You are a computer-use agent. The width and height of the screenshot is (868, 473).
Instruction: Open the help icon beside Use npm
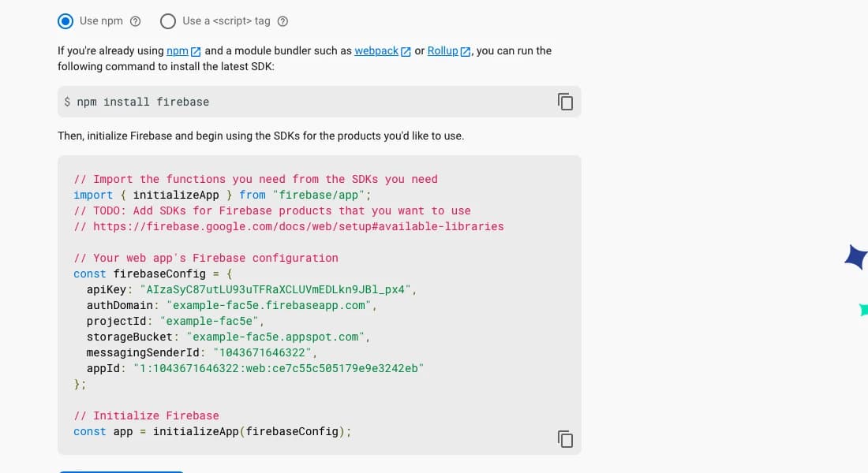tap(135, 21)
